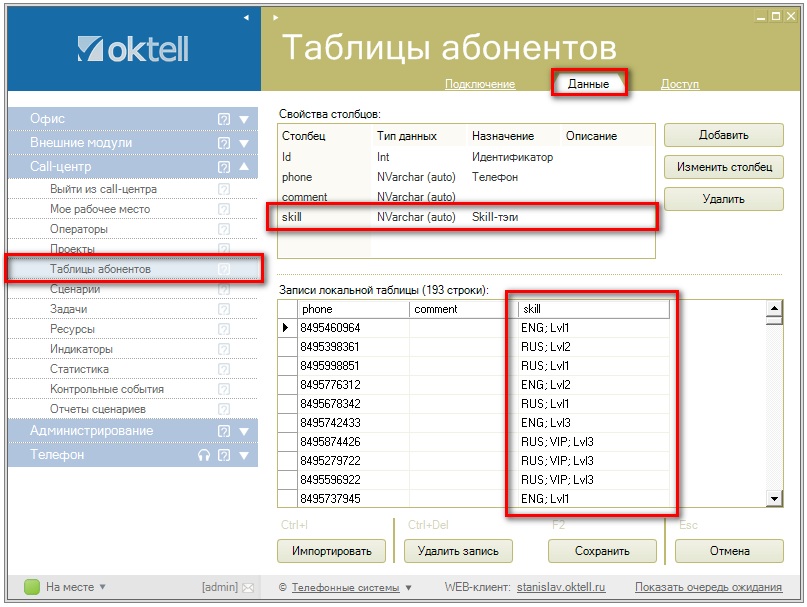Select the Сценарии item in sidebar
Screen dimensions: 807x607
(x=75, y=289)
